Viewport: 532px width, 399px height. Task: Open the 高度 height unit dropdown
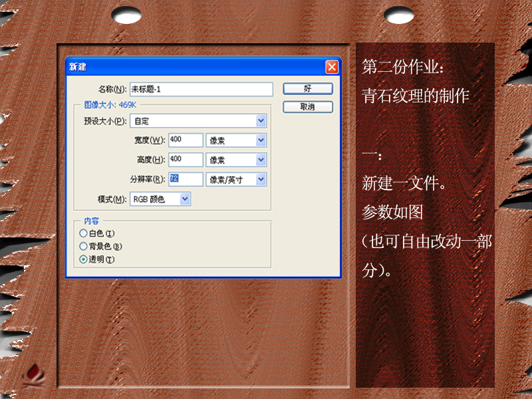236,160
